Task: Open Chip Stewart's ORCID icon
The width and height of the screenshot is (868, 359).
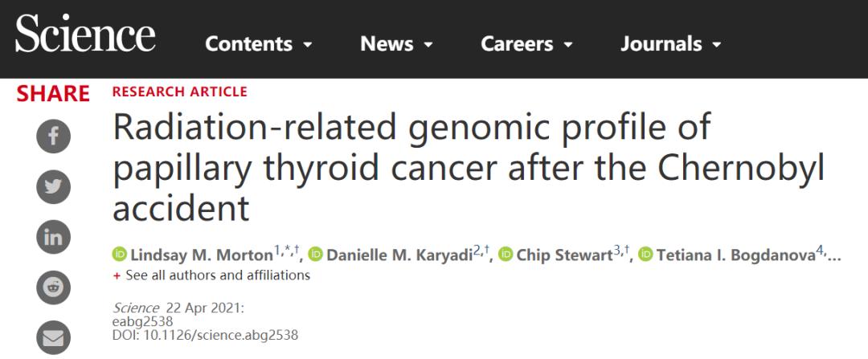Action: coord(506,255)
